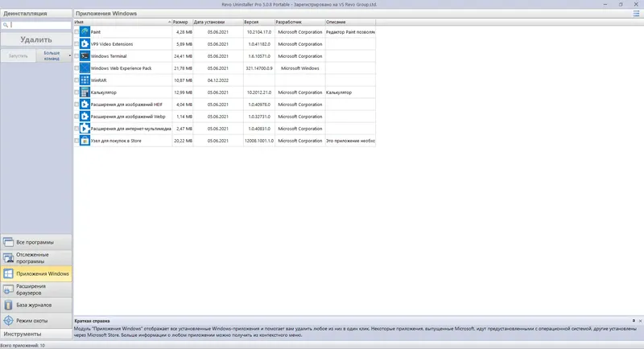The height and width of the screenshot is (349, 644).
Task: Open the hamburger menu icon top right
Action: pos(636,14)
